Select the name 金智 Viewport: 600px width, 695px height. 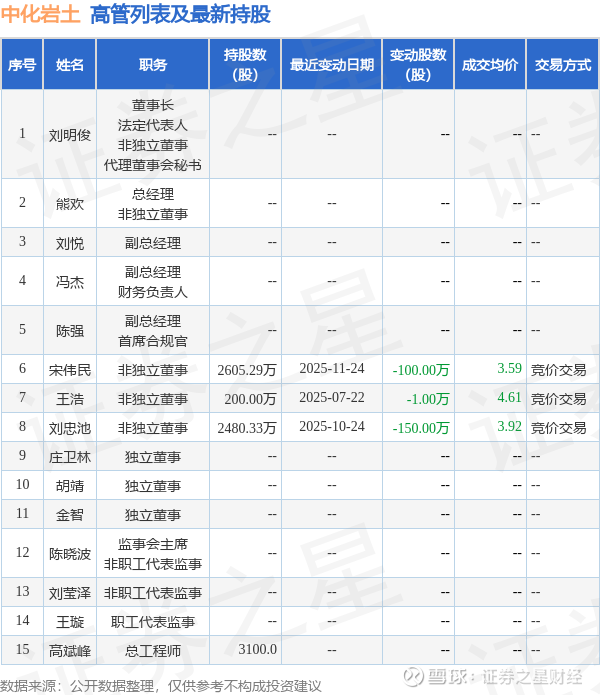pyautogui.click(x=70, y=515)
